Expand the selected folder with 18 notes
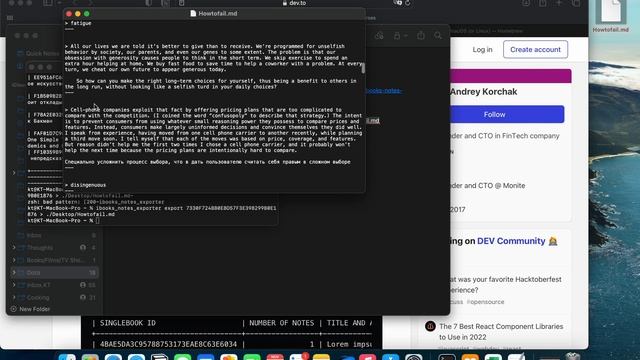The height and width of the screenshot is (360, 640). point(14,272)
